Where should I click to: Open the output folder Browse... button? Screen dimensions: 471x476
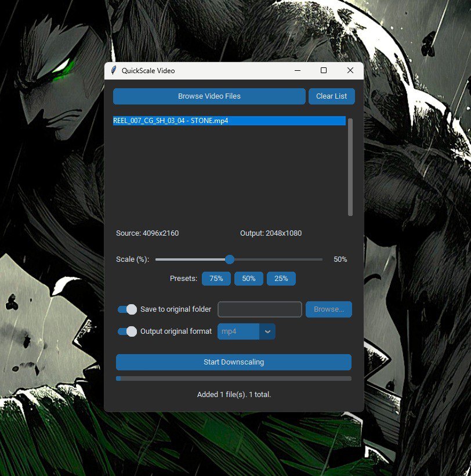[329, 309]
